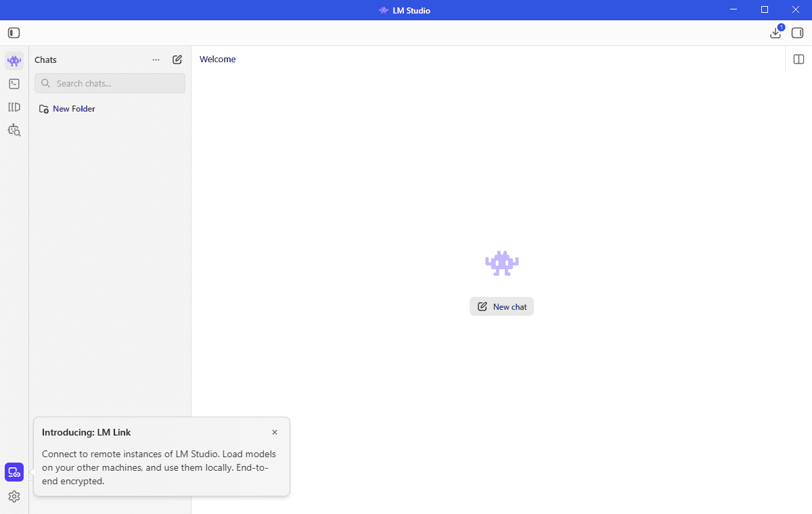Open the Downloads icon with badge
The width and height of the screenshot is (812, 514).
pos(776,32)
